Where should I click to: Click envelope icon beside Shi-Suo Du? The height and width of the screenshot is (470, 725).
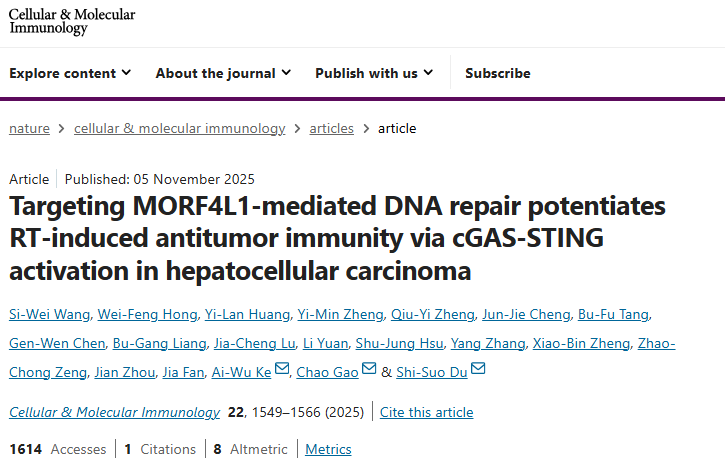(478, 371)
